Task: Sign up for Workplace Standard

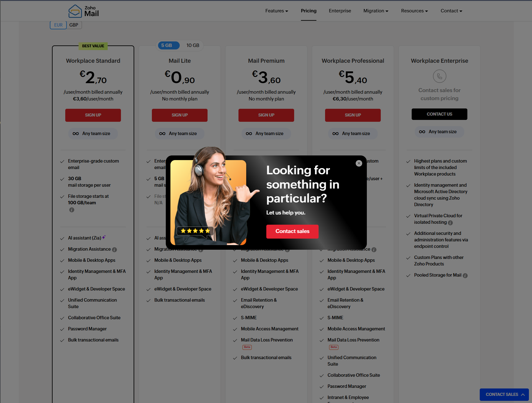Action: tap(93, 115)
